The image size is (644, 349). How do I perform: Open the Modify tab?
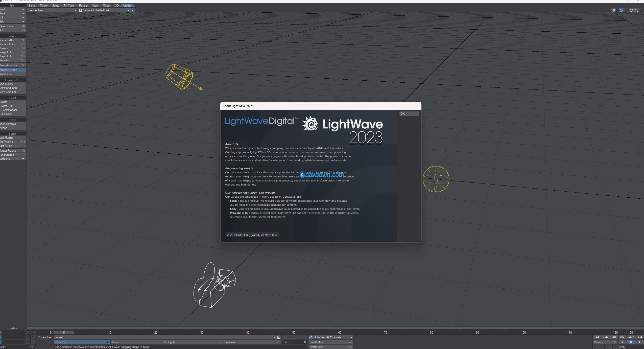click(44, 6)
